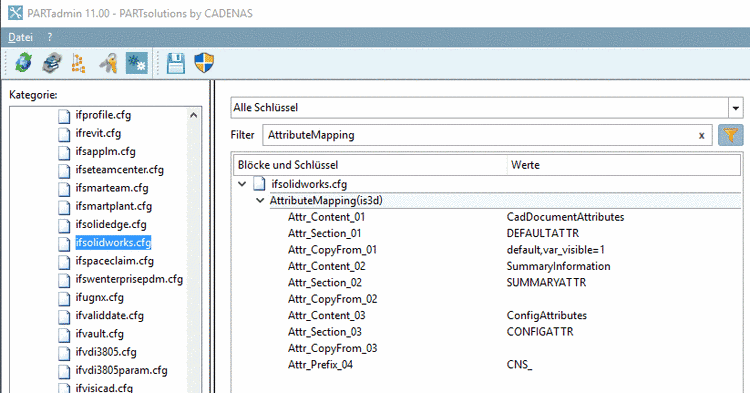Select the Attr_Section_03 key

(325, 332)
